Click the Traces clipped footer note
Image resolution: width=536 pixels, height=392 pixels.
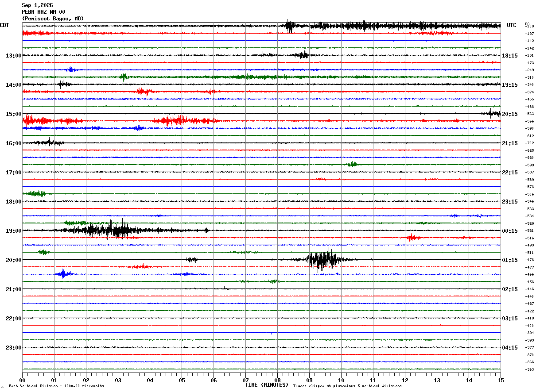(347, 386)
